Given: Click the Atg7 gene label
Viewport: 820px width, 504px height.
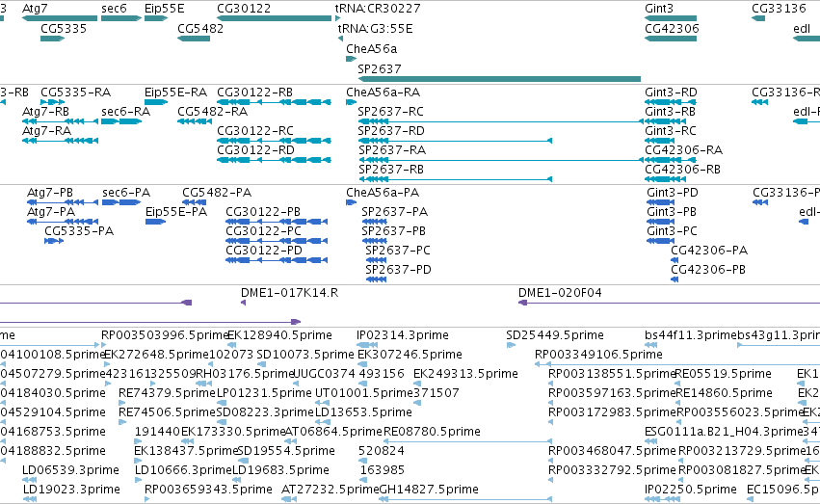Looking at the screenshot, I should tap(35, 9).
